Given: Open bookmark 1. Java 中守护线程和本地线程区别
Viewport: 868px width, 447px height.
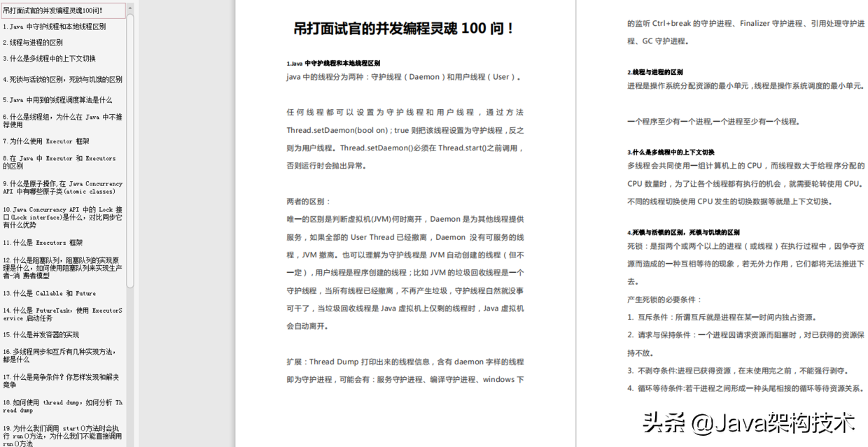Looking at the screenshot, I should 55,27.
